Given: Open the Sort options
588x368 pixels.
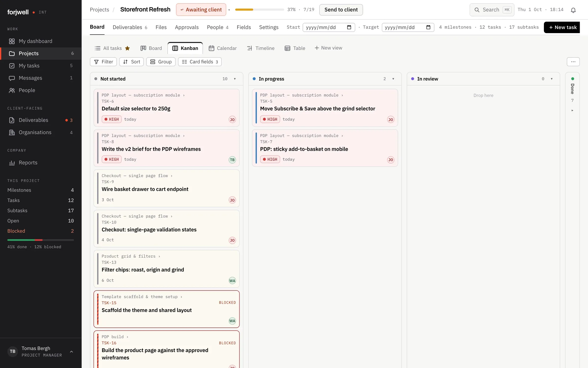Looking at the screenshot, I should [131, 62].
